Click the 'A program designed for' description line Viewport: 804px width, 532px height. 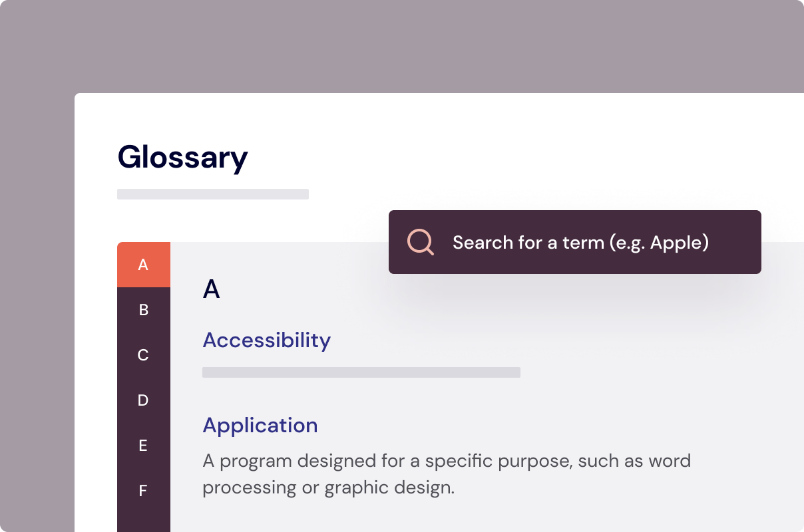point(447,461)
